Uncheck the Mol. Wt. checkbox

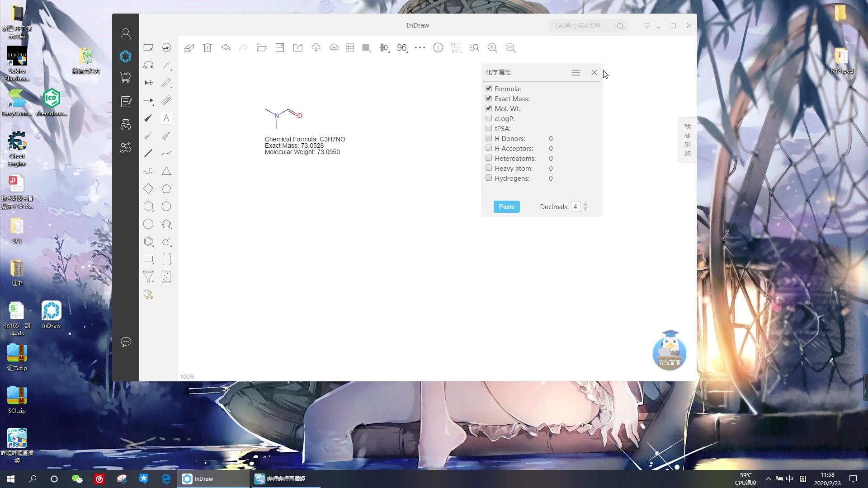[x=489, y=108]
